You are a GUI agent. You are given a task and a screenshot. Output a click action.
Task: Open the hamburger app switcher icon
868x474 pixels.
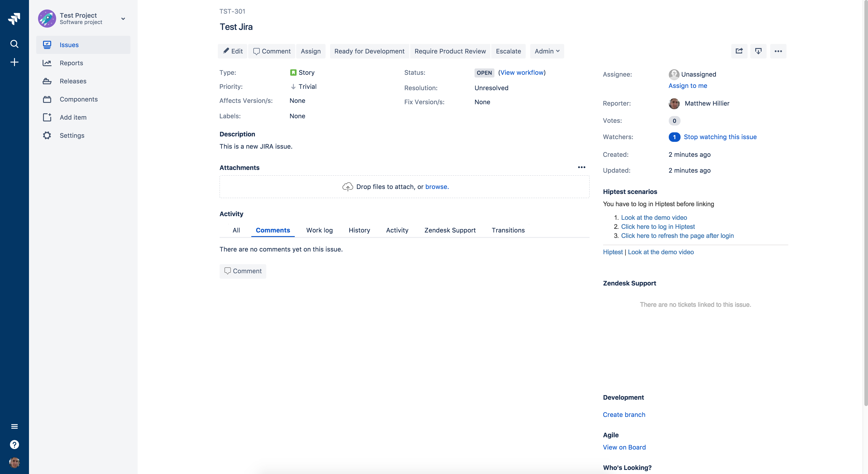pos(14,426)
